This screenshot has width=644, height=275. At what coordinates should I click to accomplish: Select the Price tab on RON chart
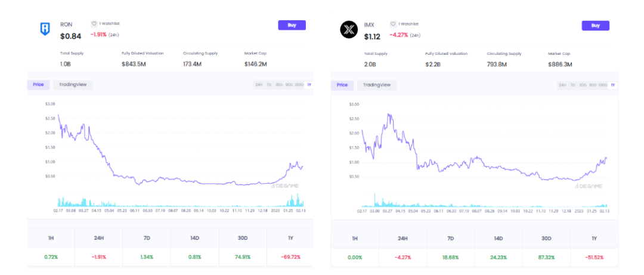point(38,85)
